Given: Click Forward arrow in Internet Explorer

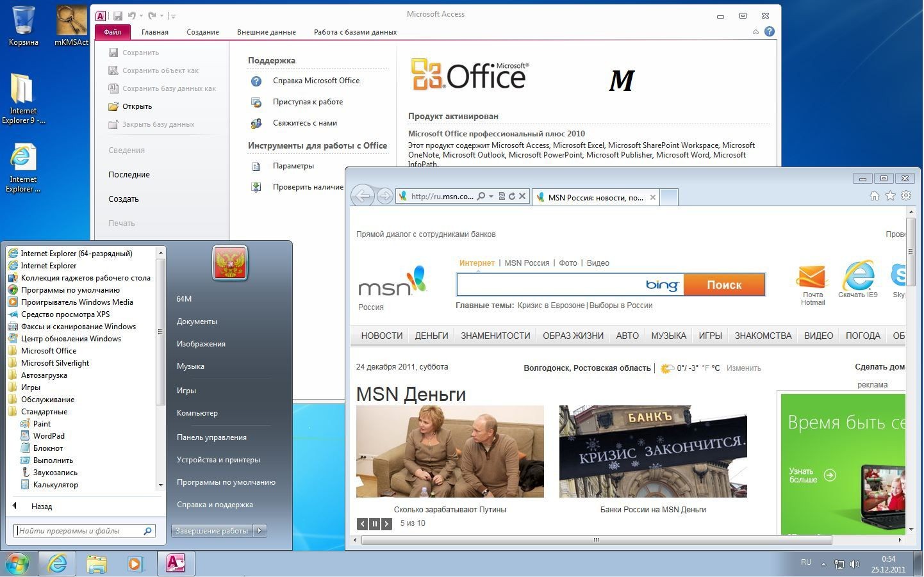Looking at the screenshot, I should pyautogui.click(x=384, y=196).
